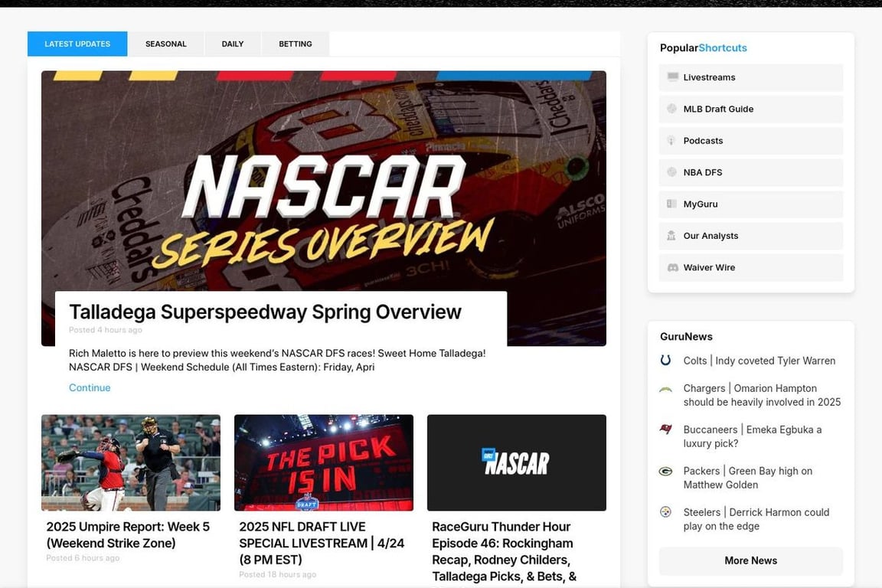Open the Waiver Wire shortcut
882x588 pixels.
751,267
